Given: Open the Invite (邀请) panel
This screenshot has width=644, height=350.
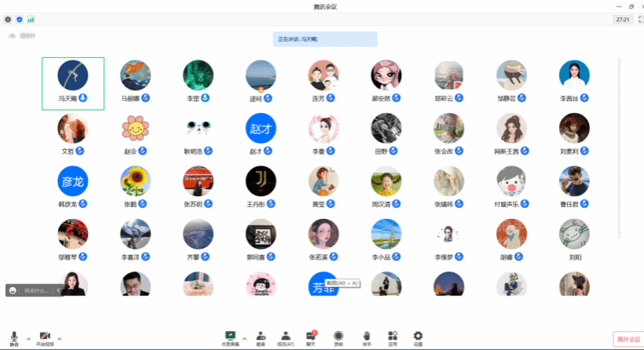Looking at the screenshot, I should (x=260, y=337).
